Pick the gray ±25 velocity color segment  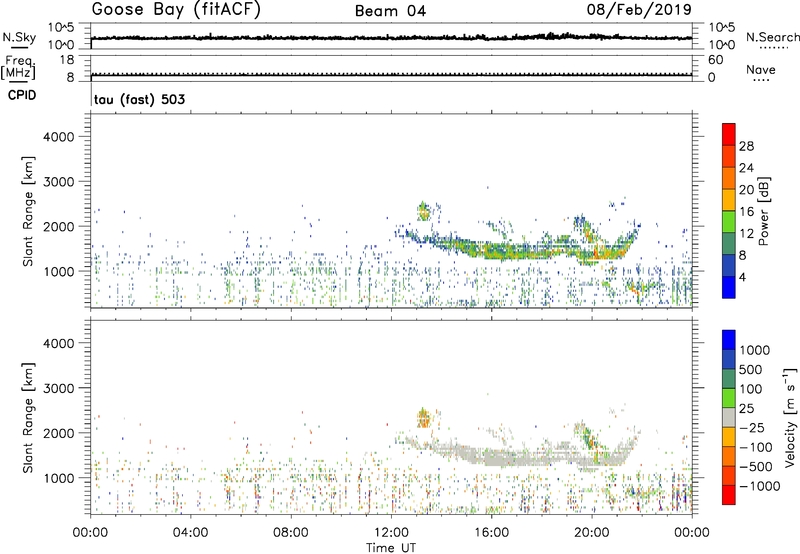coord(729,418)
